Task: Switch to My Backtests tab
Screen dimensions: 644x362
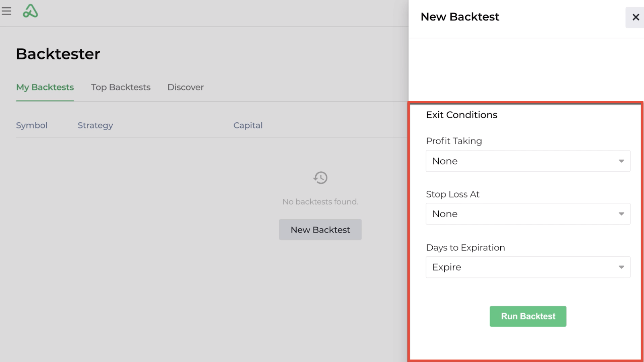Action: coord(45,87)
